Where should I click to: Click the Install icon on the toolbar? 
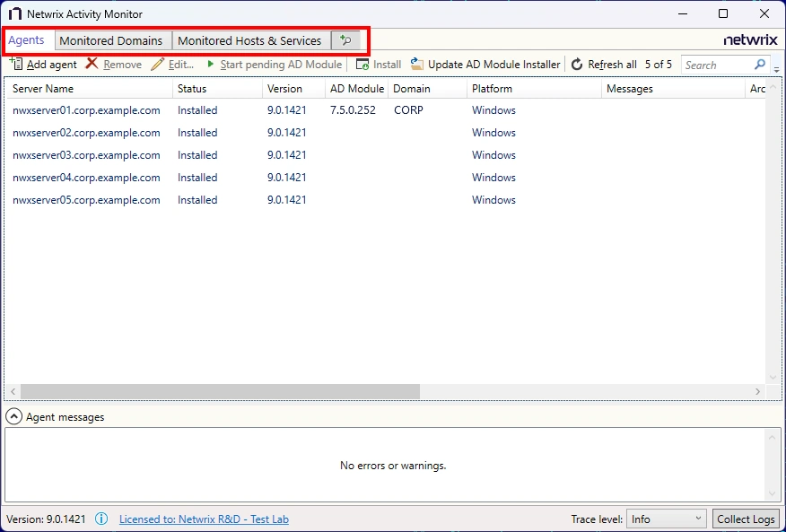pos(362,64)
